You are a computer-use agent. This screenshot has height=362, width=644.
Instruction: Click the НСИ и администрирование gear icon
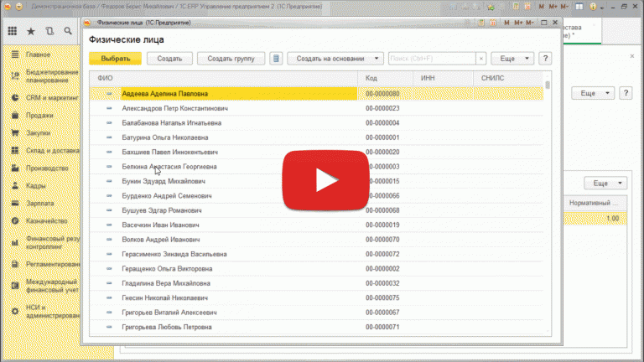point(15,312)
